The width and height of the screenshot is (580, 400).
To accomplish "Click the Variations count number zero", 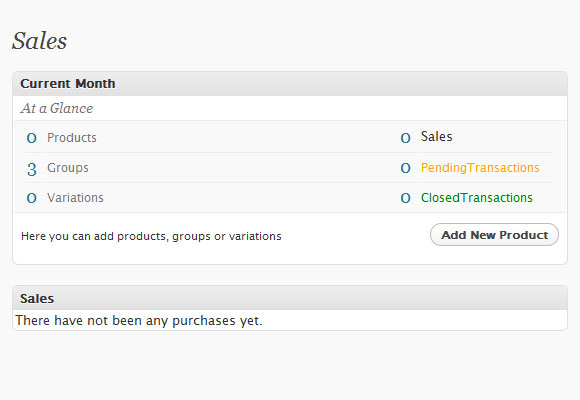I will [x=32, y=198].
